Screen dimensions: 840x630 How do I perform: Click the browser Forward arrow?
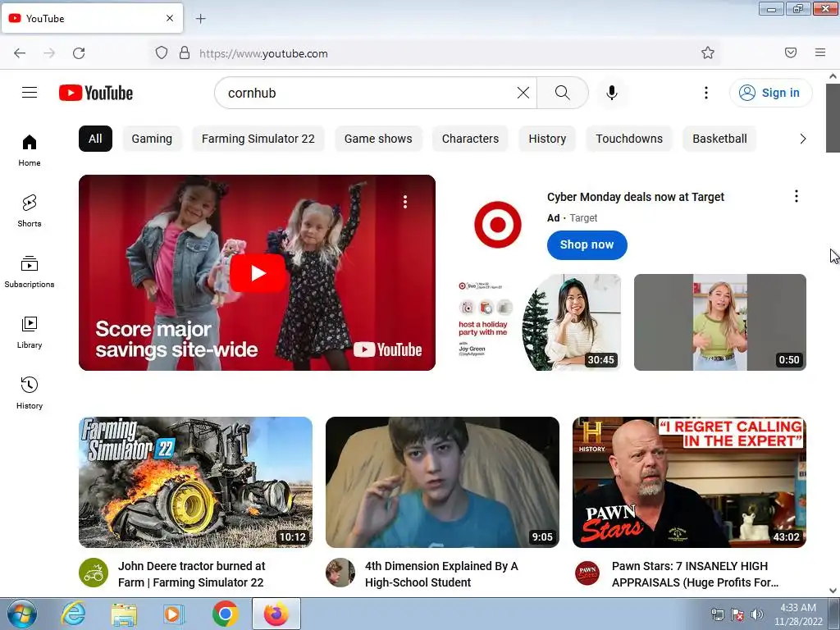coord(49,53)
